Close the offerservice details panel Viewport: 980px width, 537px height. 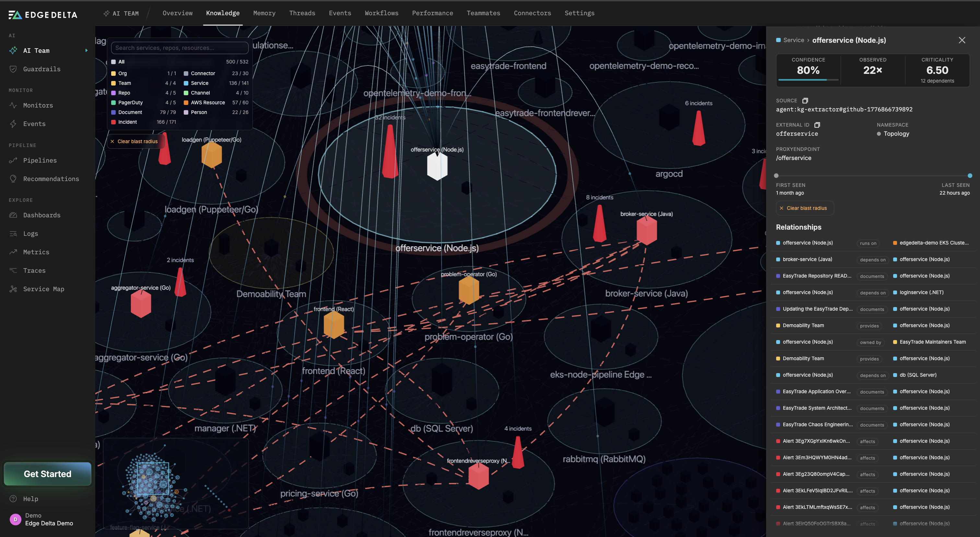coord(962,40)
